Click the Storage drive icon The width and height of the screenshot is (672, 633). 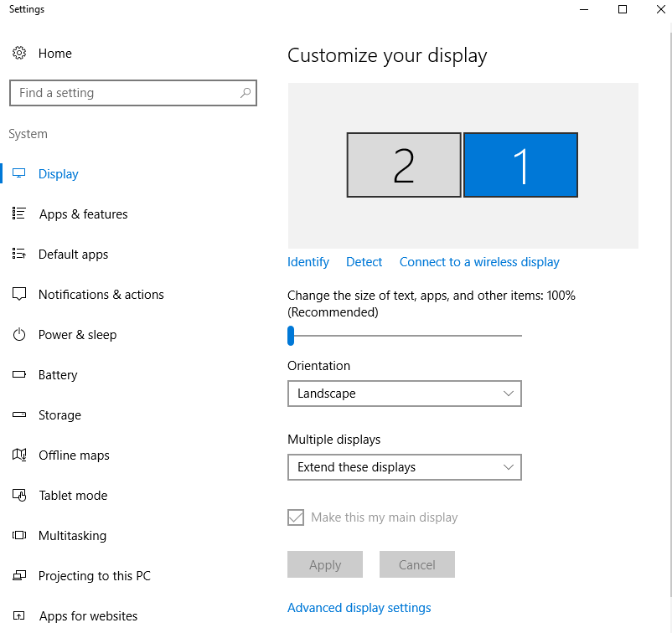19,414
